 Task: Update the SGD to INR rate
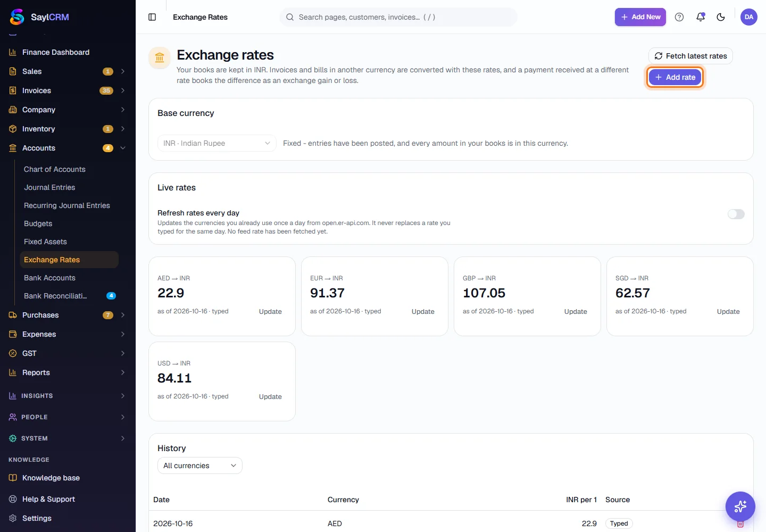(x=728, y=312)
